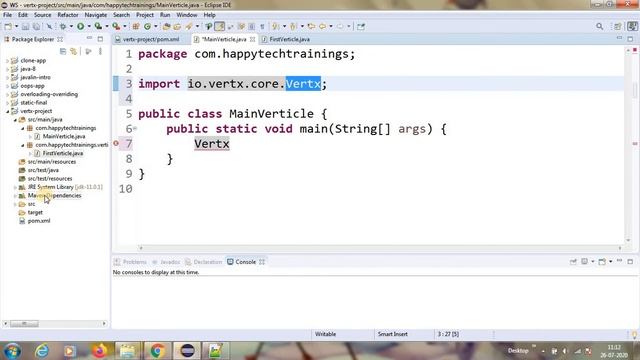This screenshot has height=360, width=640.
Task: Select the target folder in tree
Action: tap(35, 212)
